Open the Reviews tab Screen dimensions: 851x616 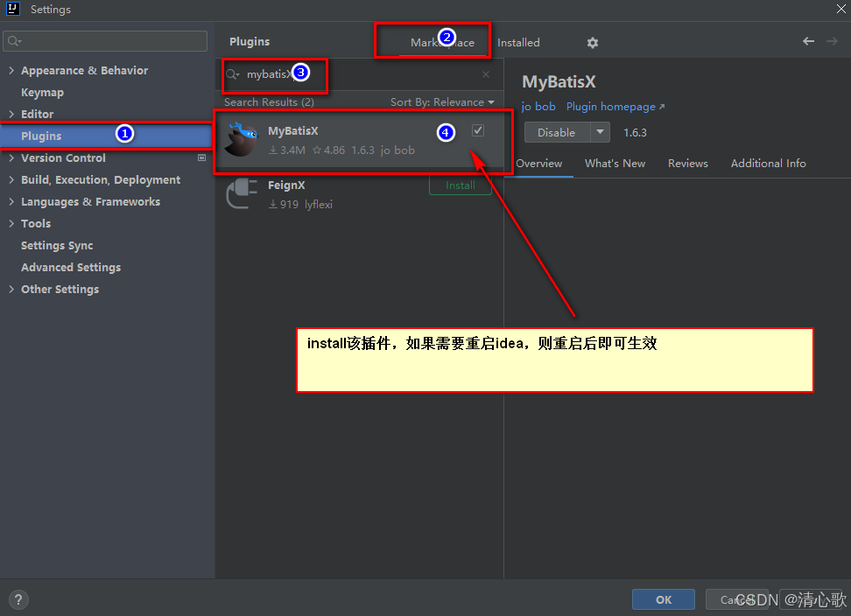[x=687, y=164]
